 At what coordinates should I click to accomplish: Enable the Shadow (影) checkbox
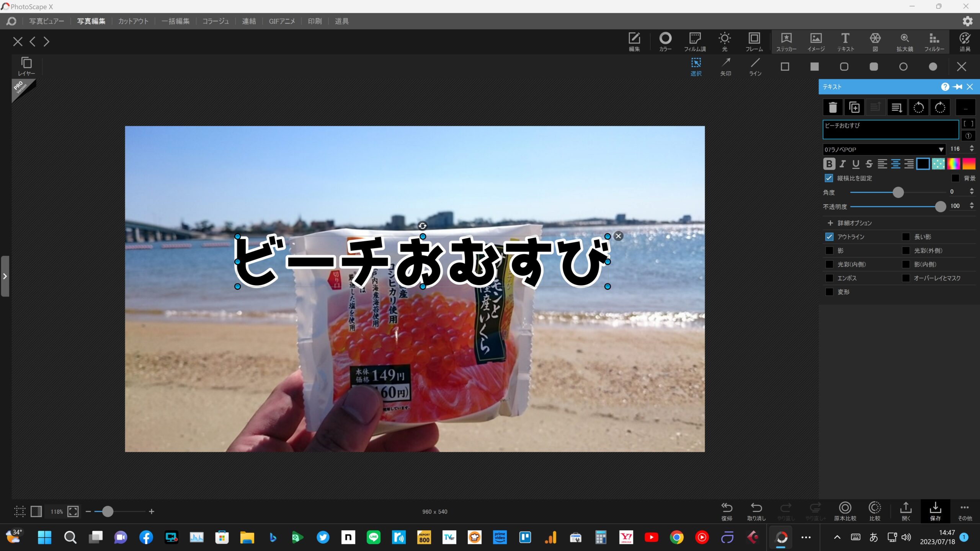[829, 251]
